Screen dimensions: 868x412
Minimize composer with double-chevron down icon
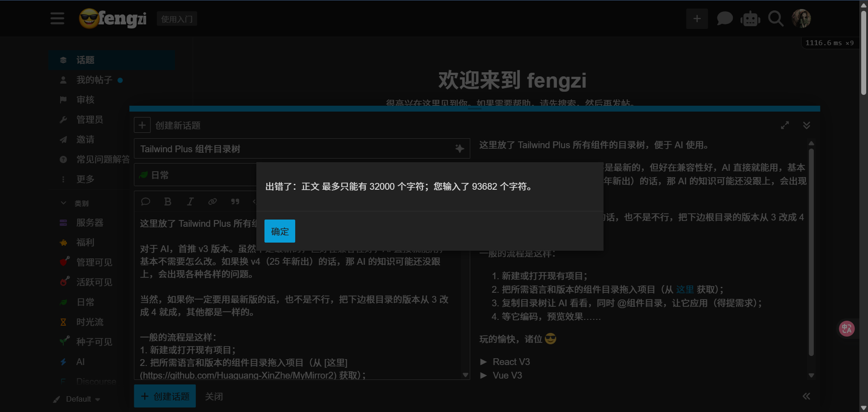coord(807,125)
